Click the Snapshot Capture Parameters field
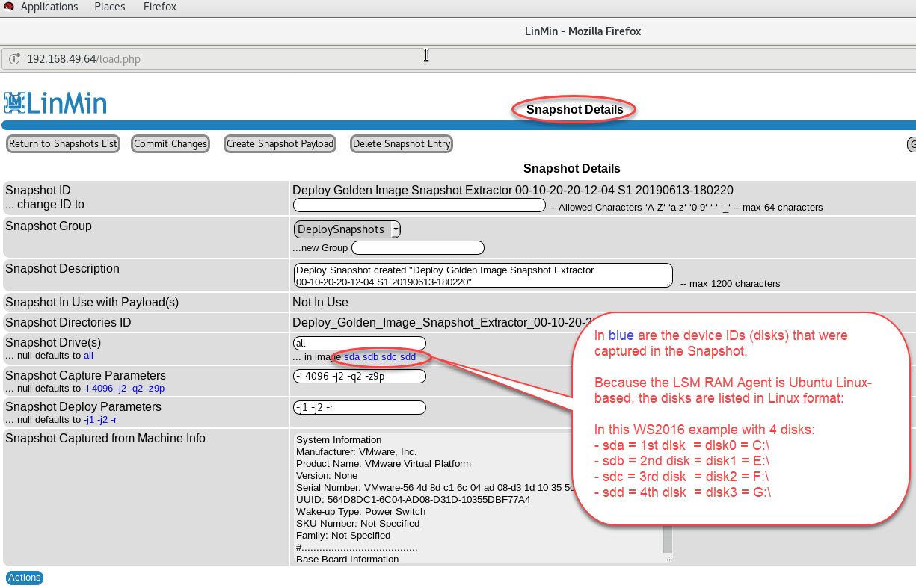Image resolution: width=916 pixels, height=588 pixels. click(x=360, y=376)
